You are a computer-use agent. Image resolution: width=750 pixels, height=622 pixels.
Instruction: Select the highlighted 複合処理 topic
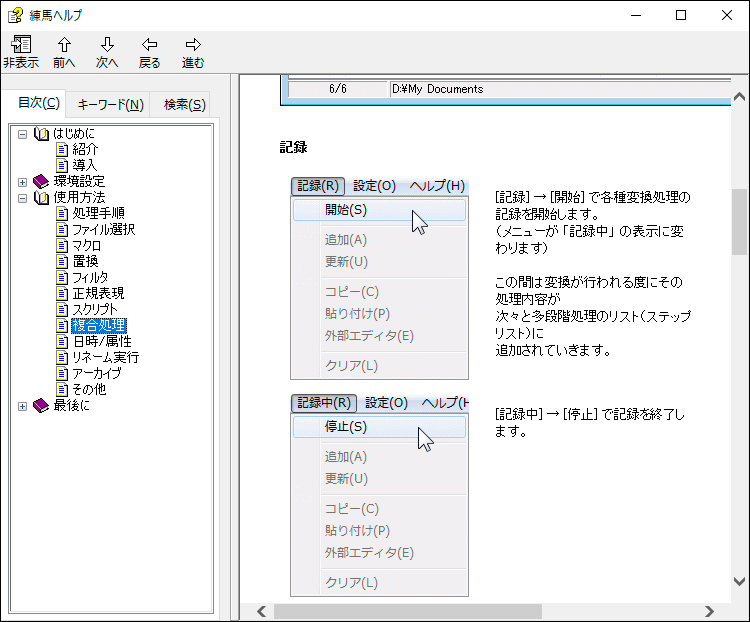coord(99,326)
